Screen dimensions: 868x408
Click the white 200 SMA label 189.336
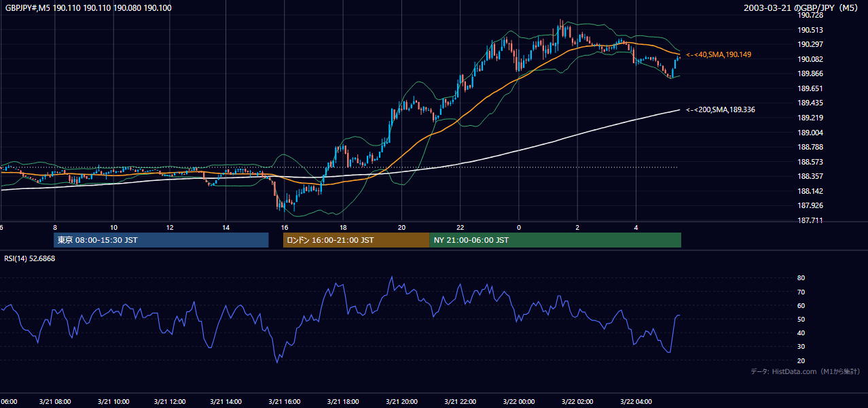click(x=721, y=109)
